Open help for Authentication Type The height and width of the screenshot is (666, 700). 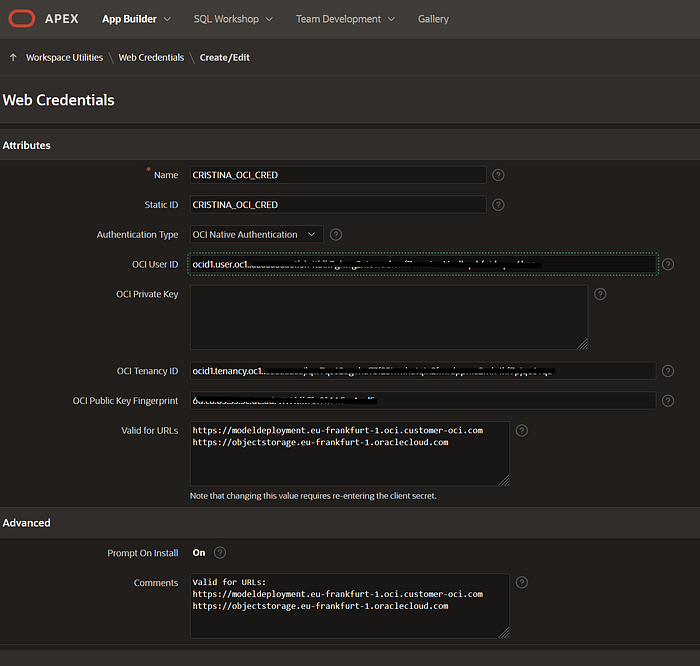pos(336,234)
